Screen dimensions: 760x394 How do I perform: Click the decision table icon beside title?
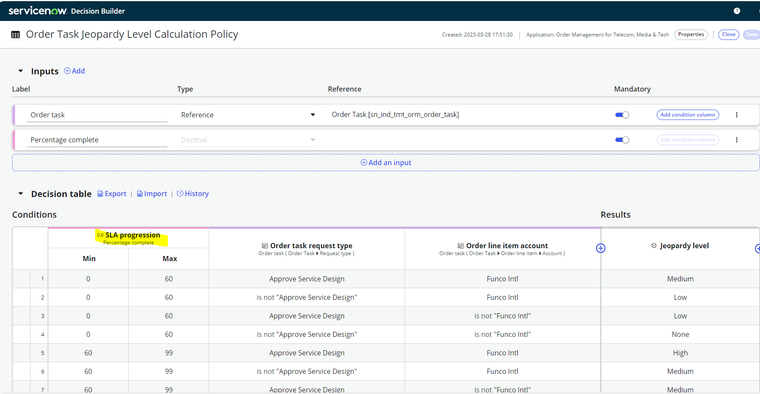[16, 34]
